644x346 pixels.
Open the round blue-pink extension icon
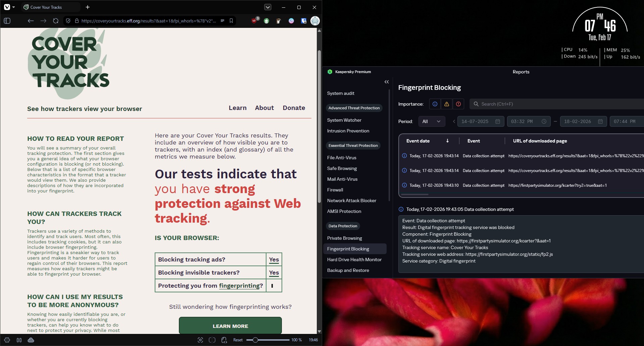coord(291,21)
